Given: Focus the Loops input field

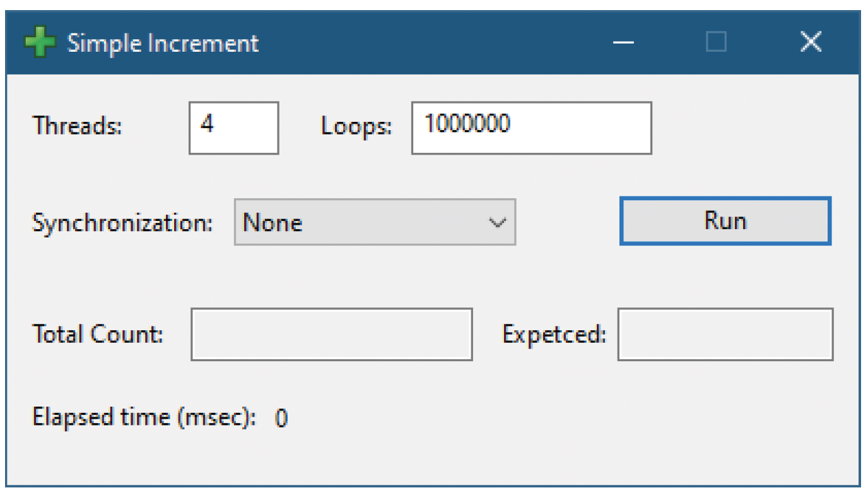Looking at the screenshot, I should click(x=532, y=128).
